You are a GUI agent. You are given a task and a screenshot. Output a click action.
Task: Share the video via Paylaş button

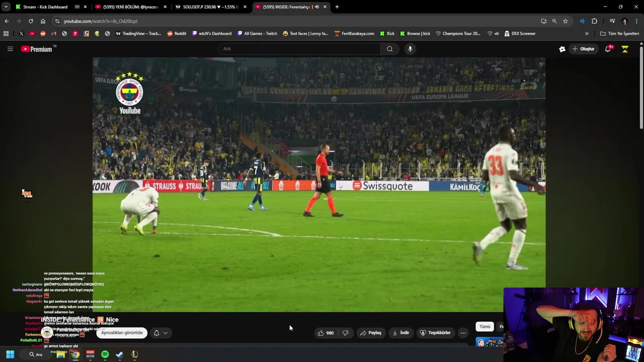click(x=371, y=333)
